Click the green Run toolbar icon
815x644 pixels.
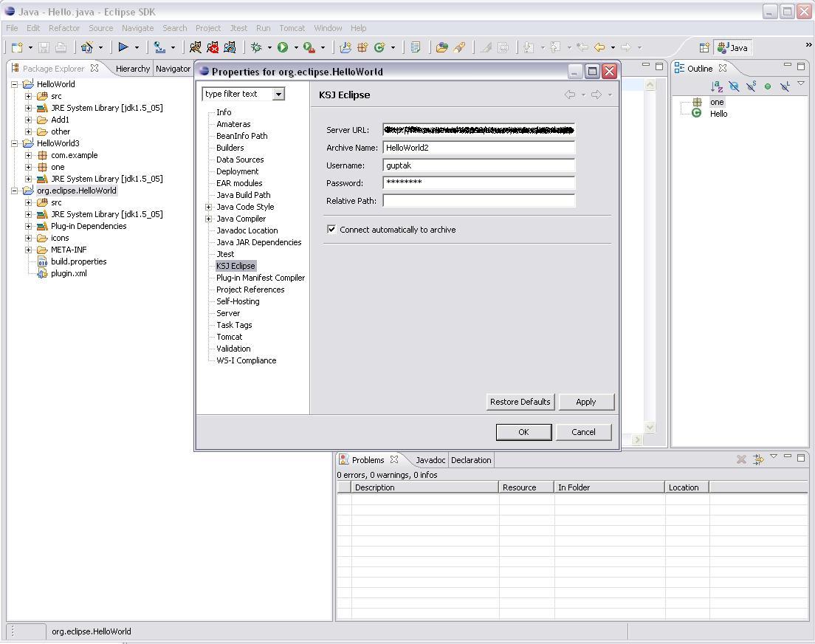283,47
